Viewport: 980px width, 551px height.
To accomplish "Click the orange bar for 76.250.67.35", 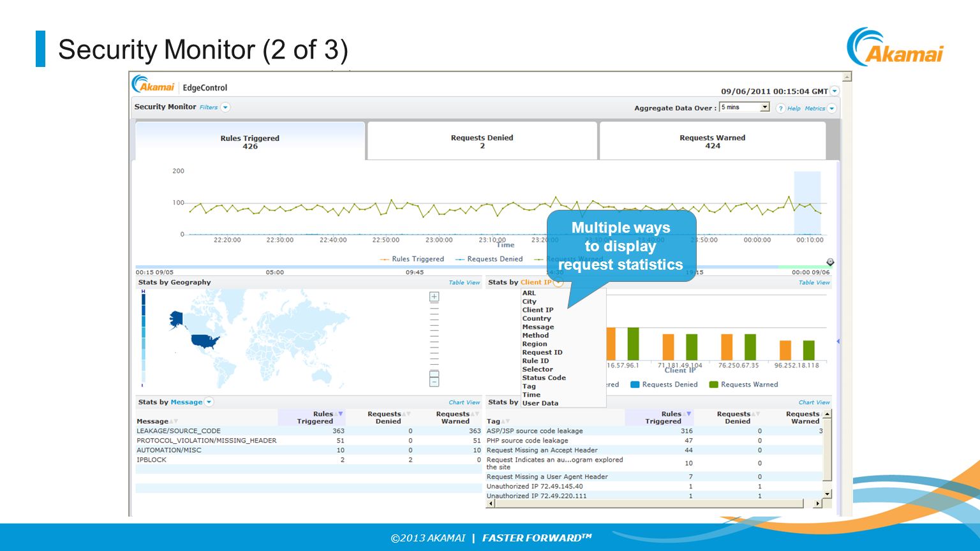I will pos(727,348).
